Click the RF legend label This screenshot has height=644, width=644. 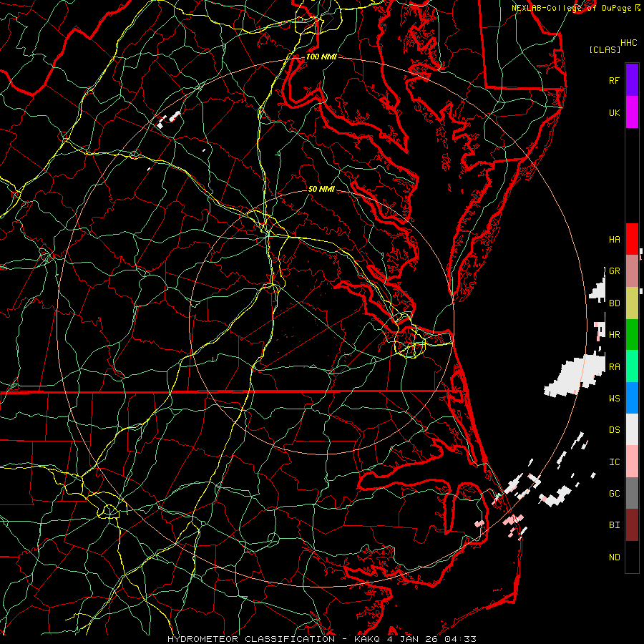614,80
